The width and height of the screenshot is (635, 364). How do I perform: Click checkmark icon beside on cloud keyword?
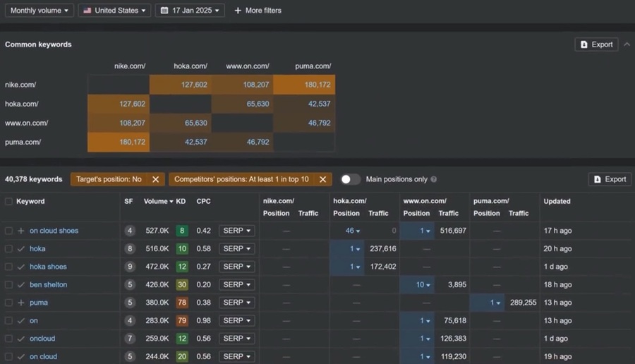pyautogui.click(x=21, y=356)
